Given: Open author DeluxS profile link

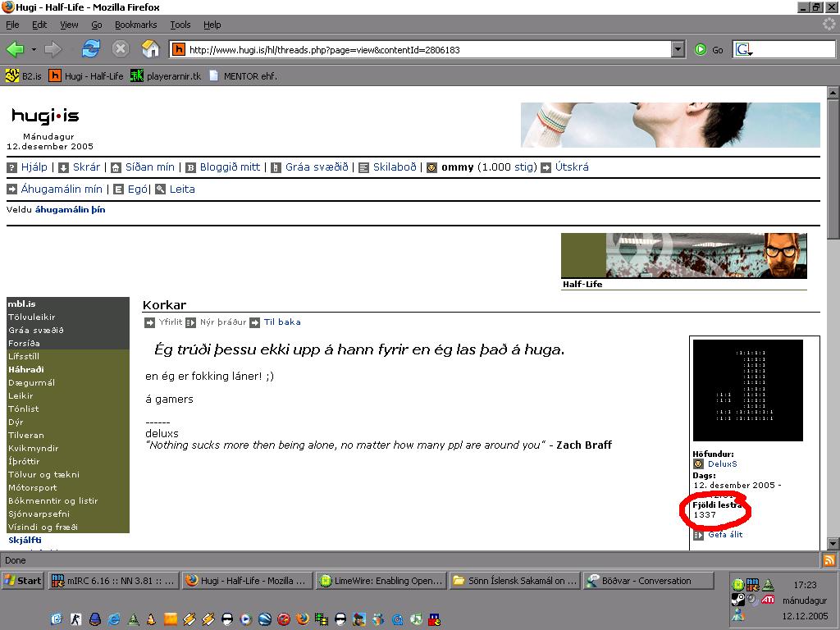Looking at the screenshot, I should pos(722,464).
